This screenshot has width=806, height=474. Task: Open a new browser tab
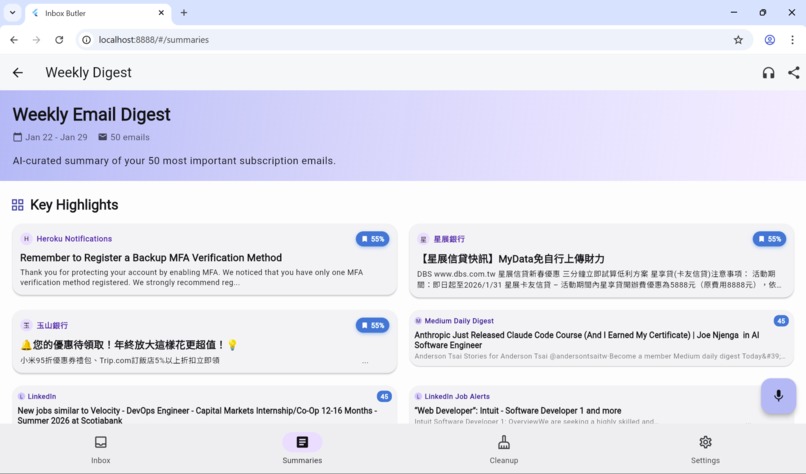tap(184, 13)
